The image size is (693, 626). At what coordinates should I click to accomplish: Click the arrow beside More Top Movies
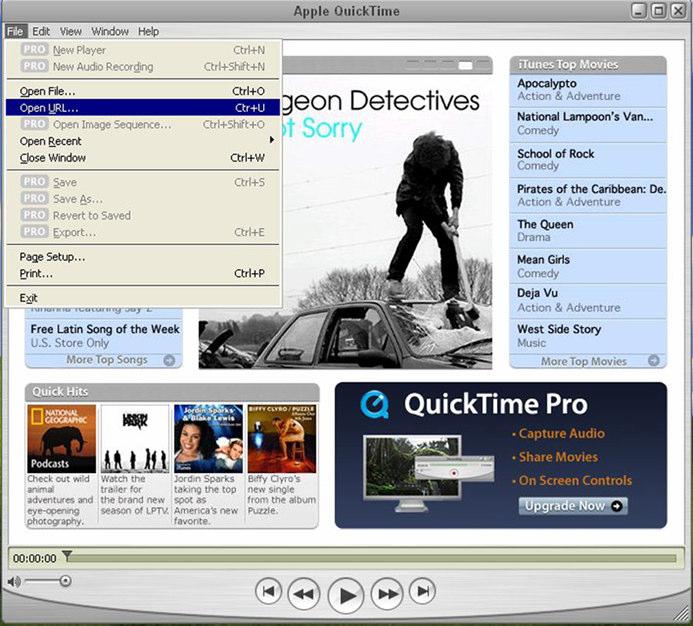coord(654,361)
